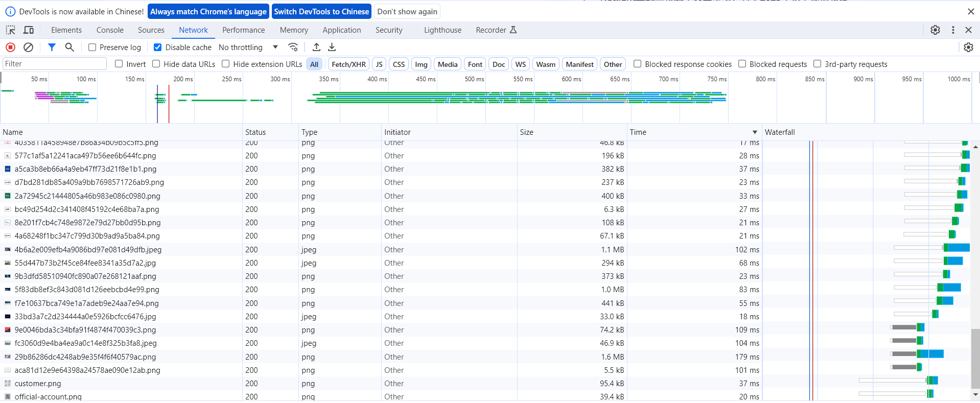Click file icon of 9e0046bda3c34bfa91f4874f470039c3.png
Viewport: 980px width, 403px height.
pos(8,330)
